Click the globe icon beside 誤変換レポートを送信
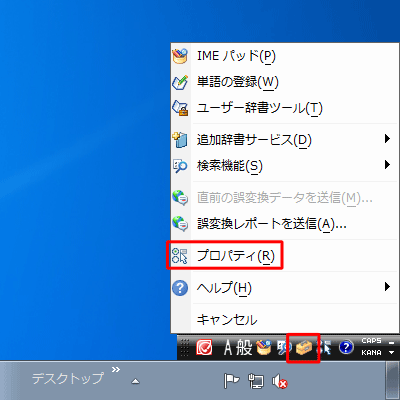 pyautogui.click(x=180, y=224)
